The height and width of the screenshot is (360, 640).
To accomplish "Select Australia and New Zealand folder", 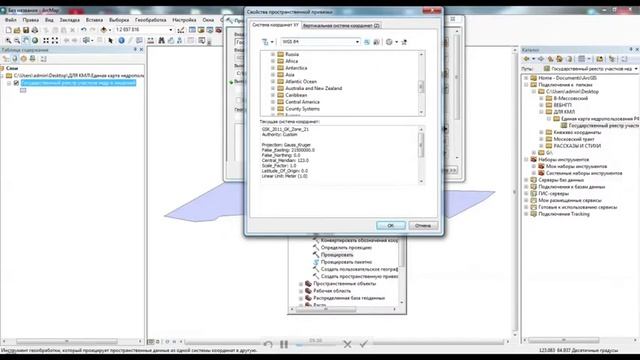I will coord(313,88).
